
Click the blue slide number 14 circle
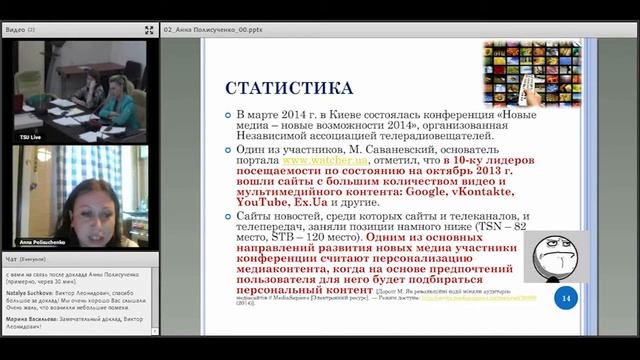click(x=566, y=298)
